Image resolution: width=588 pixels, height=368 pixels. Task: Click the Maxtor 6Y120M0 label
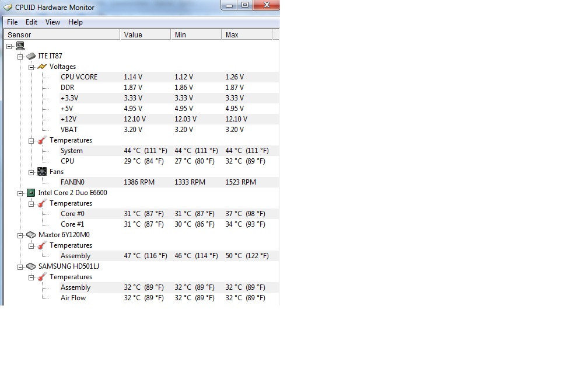(x=64, y=235)
